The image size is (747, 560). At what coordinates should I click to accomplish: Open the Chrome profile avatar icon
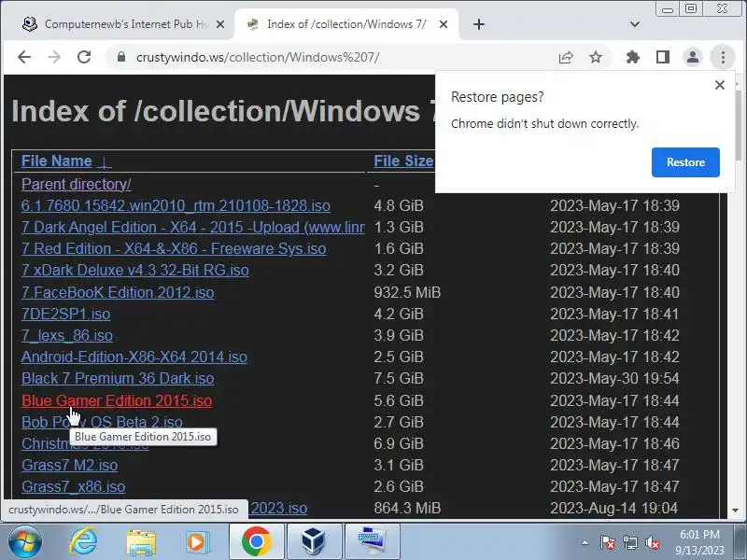coord(693,58)
